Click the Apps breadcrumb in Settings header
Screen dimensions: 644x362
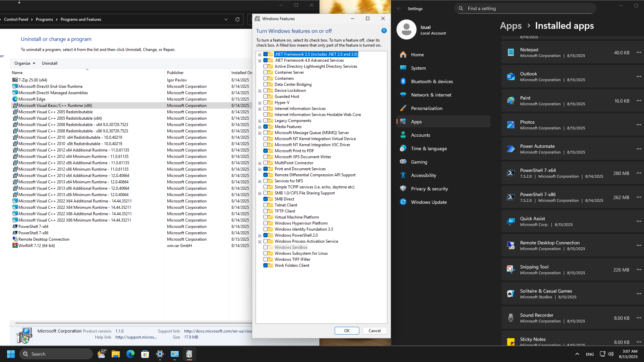pyautogui.click(x=511, y=26)
